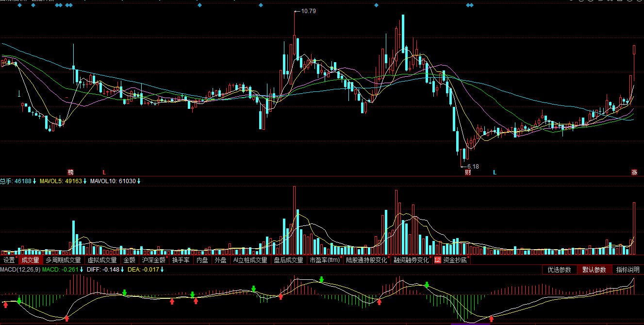Screen dimensions: 644x325
Task: Open the 市盈率(ttm) tab
Action: coord(325,260)
